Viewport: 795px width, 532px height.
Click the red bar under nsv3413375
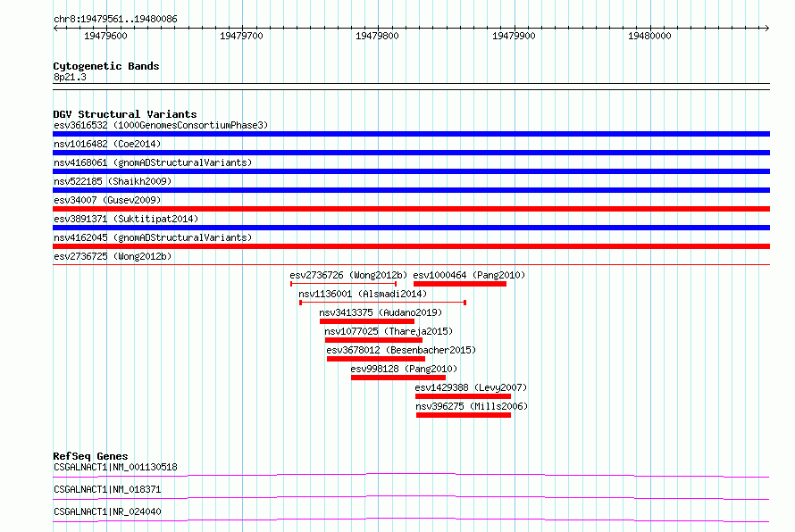coord(367,321)
